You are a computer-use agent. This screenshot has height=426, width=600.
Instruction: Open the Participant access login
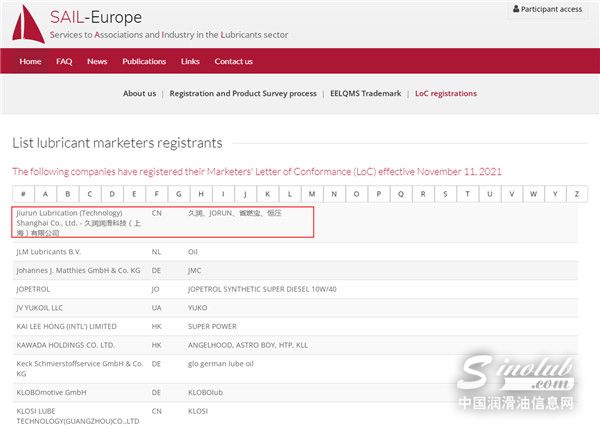point(547,9)
